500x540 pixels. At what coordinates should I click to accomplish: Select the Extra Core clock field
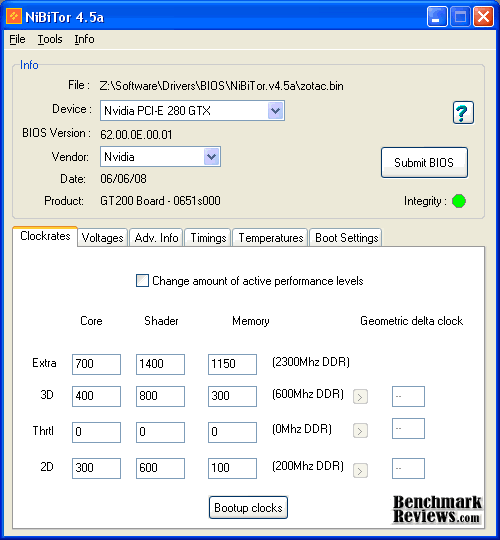point(96,364)
